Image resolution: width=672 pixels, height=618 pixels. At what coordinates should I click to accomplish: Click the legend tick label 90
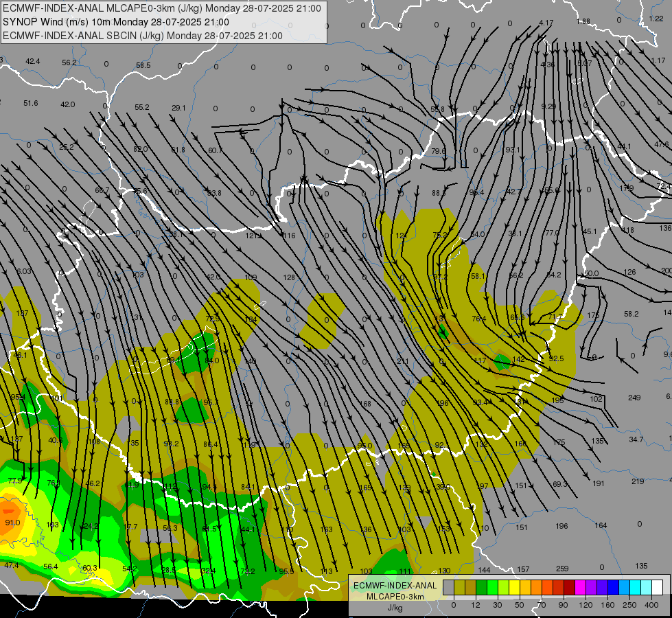563,605
